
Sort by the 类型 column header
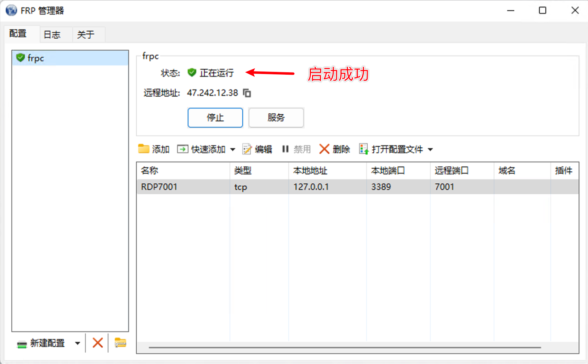pyautogui.click(x=259, y=171)
